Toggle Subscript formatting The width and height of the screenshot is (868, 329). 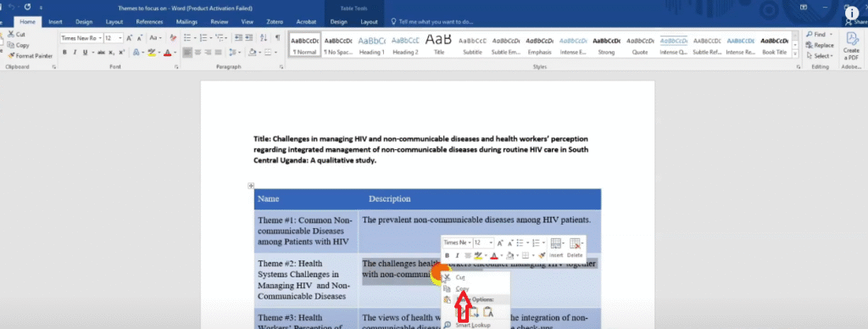click(111, 53)
